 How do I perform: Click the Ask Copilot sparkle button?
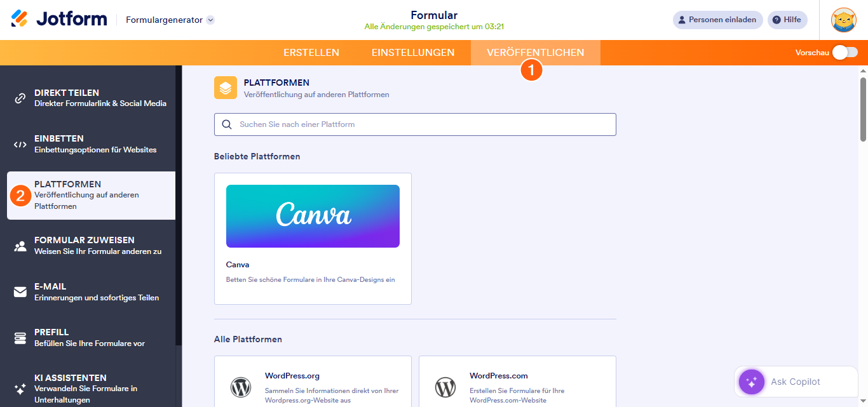752,382
